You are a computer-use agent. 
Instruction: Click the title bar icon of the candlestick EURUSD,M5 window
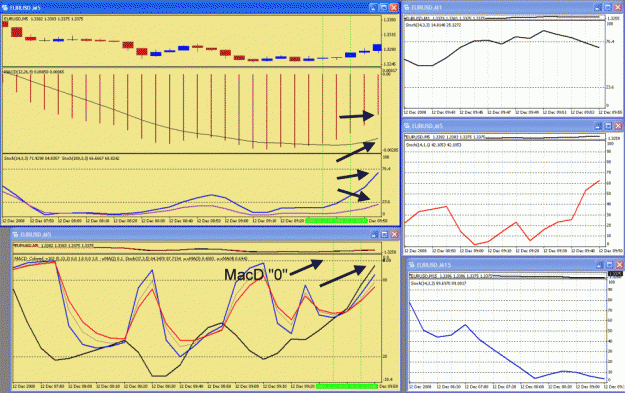(5, 8)
